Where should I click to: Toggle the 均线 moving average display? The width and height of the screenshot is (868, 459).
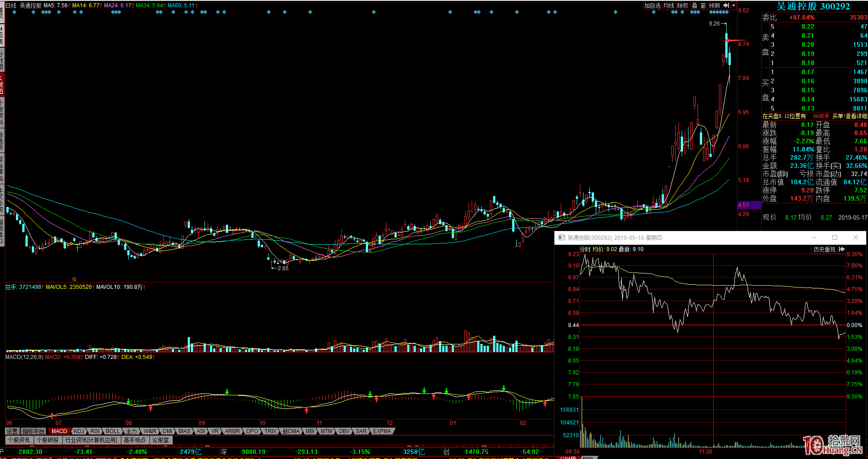coord(669,5)
